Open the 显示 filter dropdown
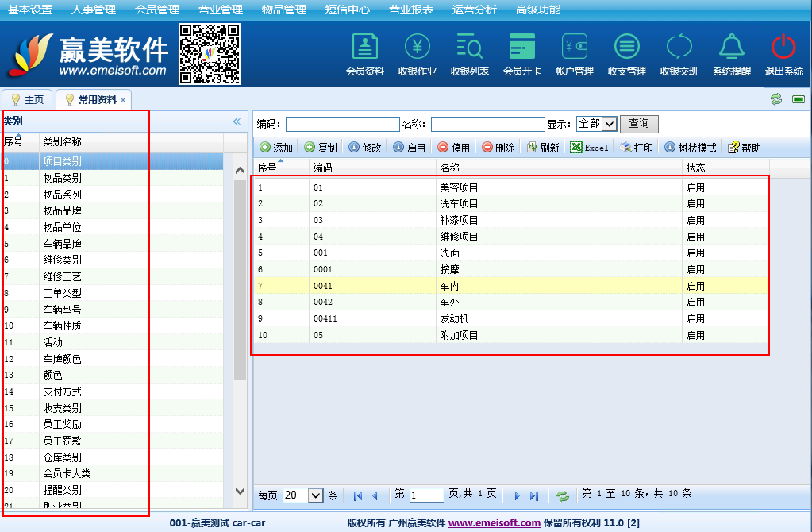Image resolution: width=812 pixels, height=532 pixels. pyautogui.click(x=596, y=124)
